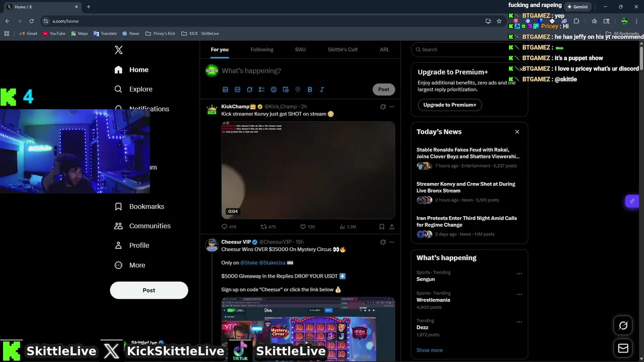
Task: Open Communities in the sidebar
Action: 142,226
